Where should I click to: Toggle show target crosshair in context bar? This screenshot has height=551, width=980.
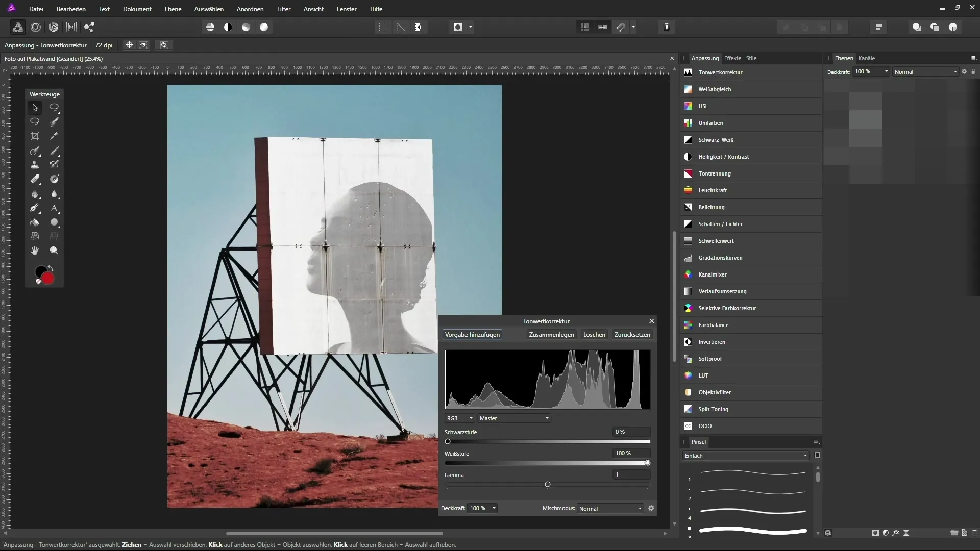[x=129, y=45]
